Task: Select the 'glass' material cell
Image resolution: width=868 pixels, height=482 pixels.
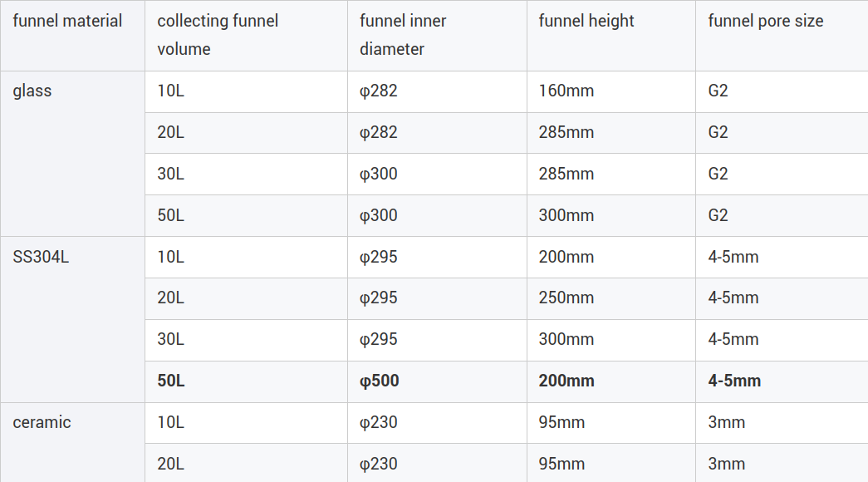Action: coord(72,154)
